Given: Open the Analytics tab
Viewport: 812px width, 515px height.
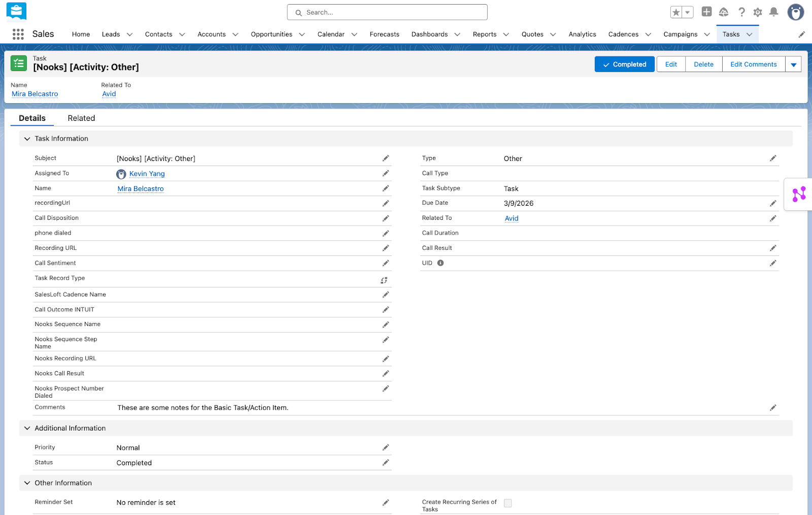Looking at the screenshot, I should pyautogui.click(x=582, y=35).
